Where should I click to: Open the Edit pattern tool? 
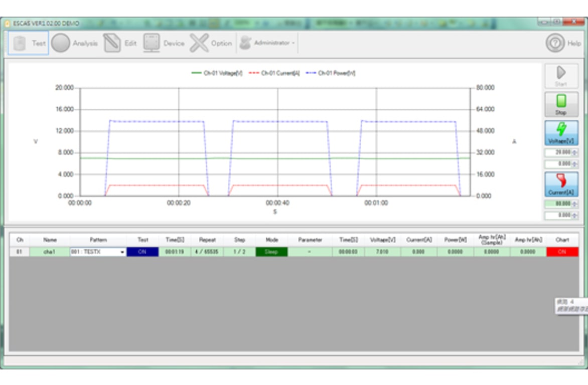(x=120, y=43)
